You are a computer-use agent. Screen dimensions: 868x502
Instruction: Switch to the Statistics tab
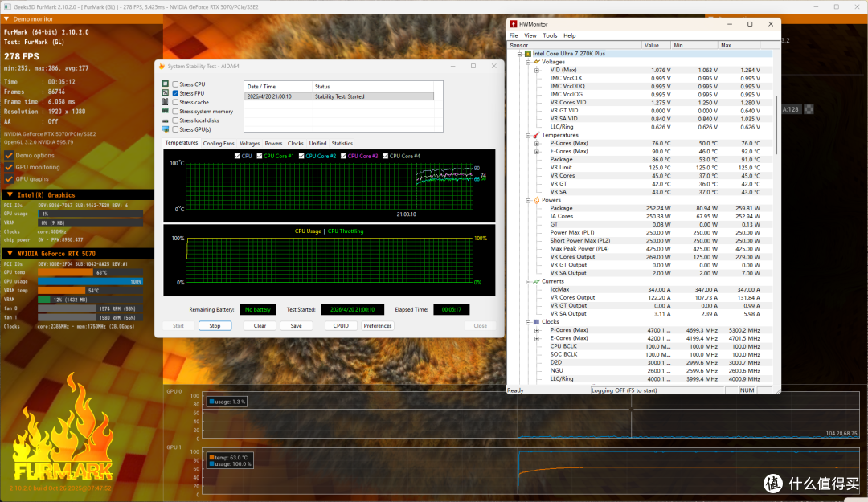342,143
